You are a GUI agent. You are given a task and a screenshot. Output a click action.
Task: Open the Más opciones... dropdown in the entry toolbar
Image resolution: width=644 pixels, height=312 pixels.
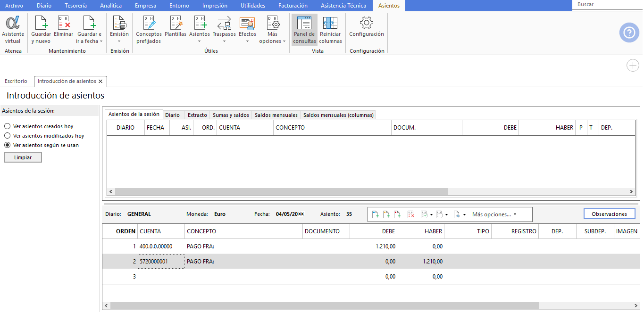click(x=494, y=214)
